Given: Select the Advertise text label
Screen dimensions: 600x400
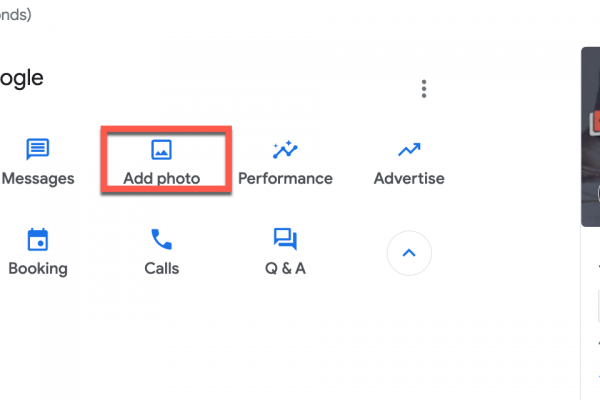Looking at the screenshot, I should pos(408,179).
